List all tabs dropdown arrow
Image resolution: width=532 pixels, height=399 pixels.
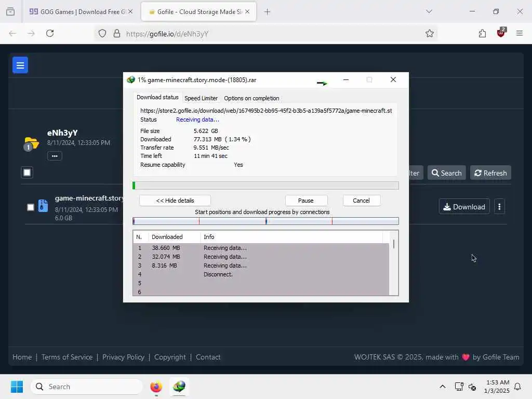pyautogui.click(x=429, y=11)
